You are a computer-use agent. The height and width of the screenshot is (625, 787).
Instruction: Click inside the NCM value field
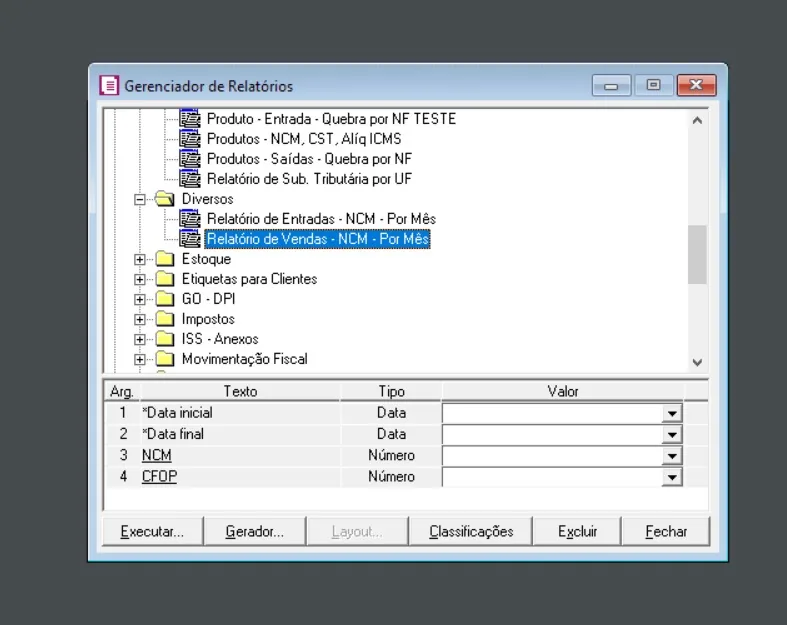point(552,456)
